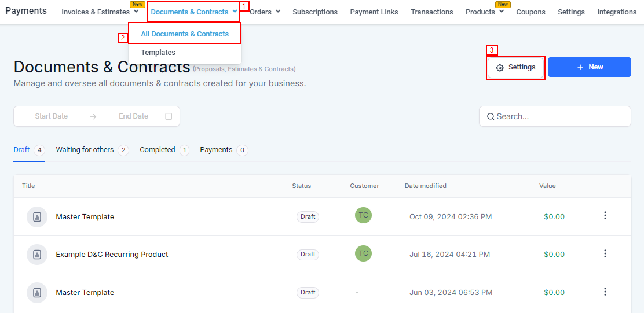Screen dimensions: 644x313
Task: Open the Orders dropdown menu
Action: tap(265, 12)
